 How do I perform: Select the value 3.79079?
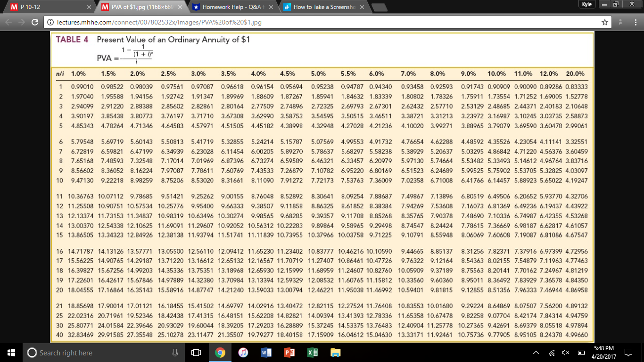click(x=500, y=126)
